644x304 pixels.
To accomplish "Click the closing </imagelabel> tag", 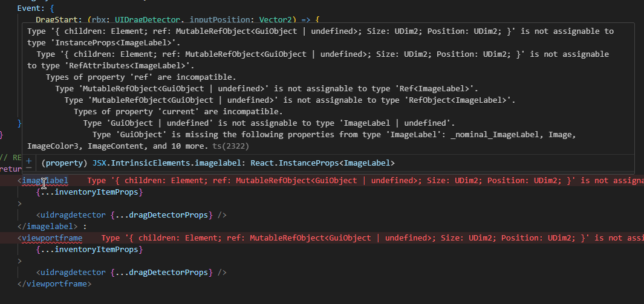I will [x=48, y=227].
